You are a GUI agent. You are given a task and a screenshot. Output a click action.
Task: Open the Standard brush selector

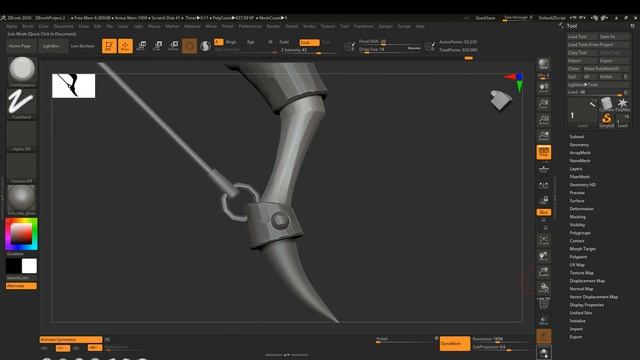(22, 71)
